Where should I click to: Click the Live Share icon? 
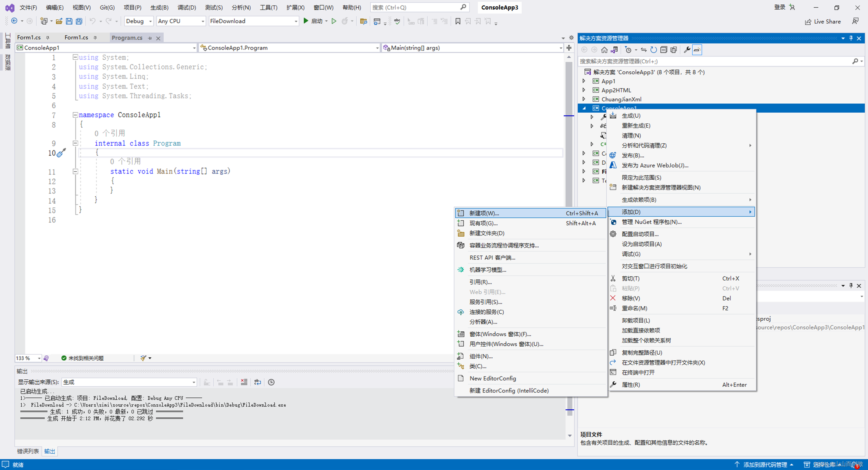[808, 22]
